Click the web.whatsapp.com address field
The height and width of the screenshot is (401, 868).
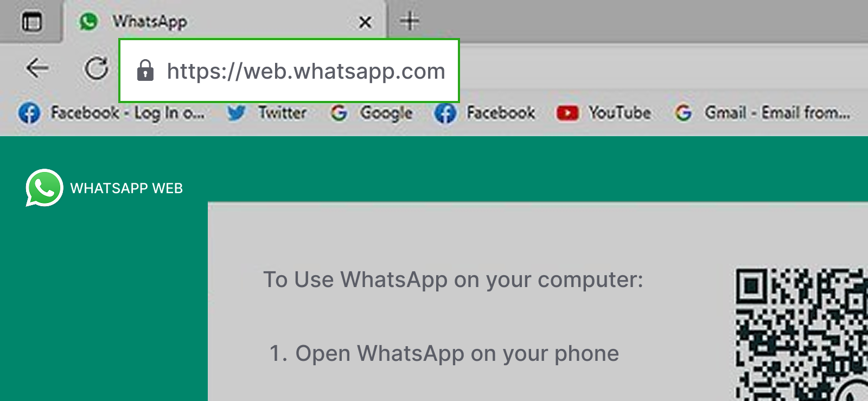[x=289, y=71]
